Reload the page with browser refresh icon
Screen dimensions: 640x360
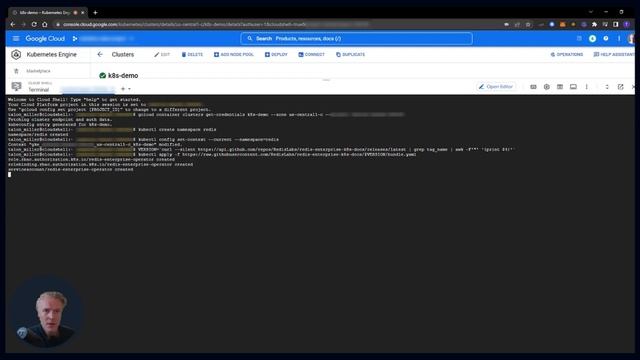click(34, 24)
